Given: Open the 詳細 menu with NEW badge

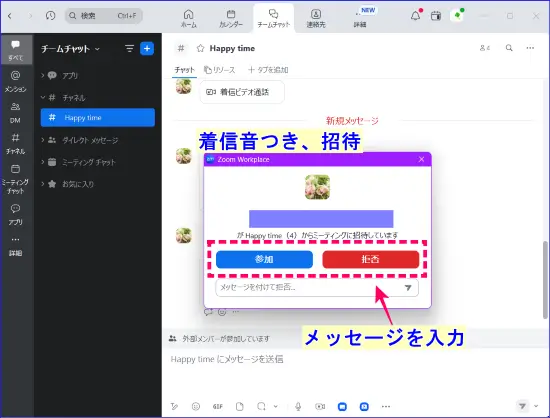Looking at the screenshot, I should coord(360,19).
